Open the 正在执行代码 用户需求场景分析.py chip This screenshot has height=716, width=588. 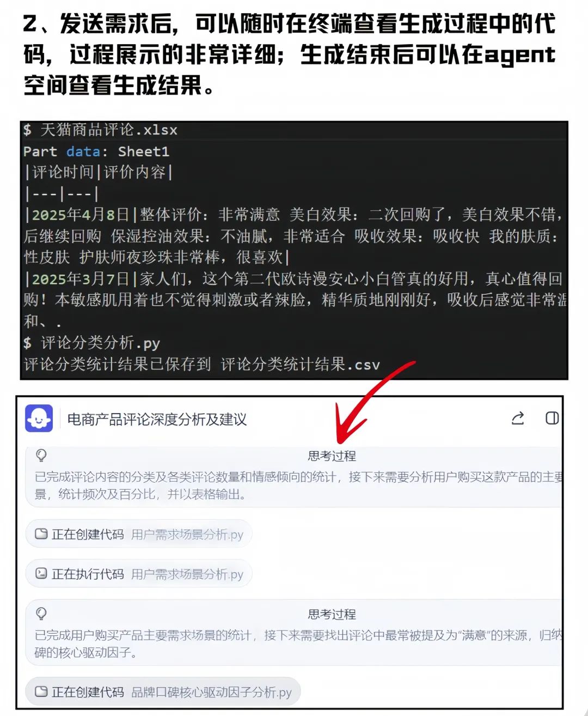pyautogui.click(x=139, y=573)
